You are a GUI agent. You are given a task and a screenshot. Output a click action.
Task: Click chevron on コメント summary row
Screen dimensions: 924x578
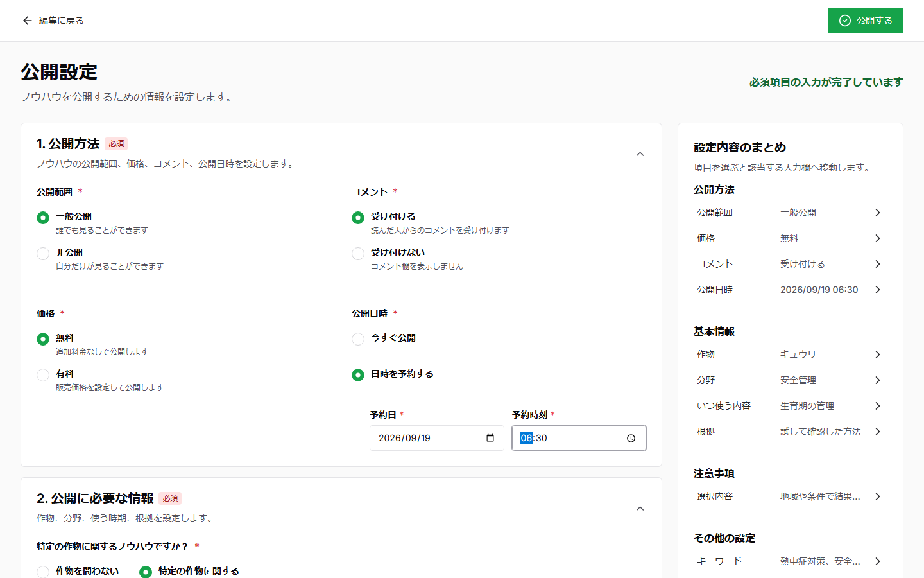coord(878,264)
